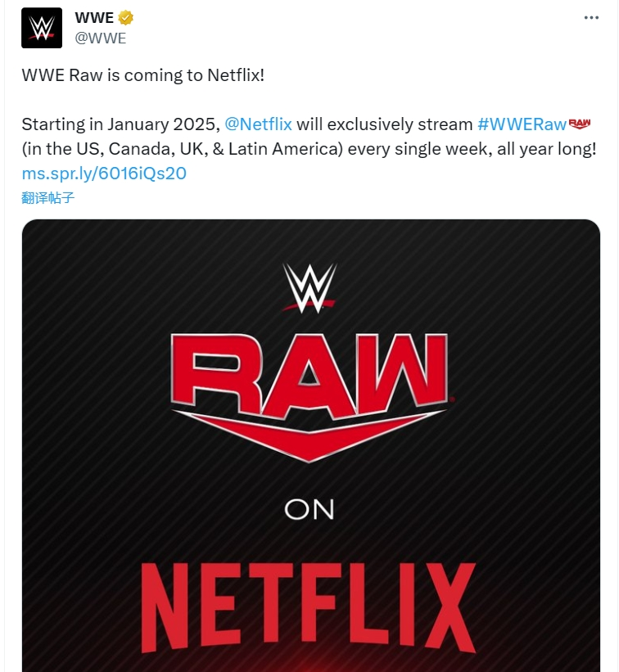
Task: Click the red chevron beneath the RAW logo
Action: (x=309, y=434)
